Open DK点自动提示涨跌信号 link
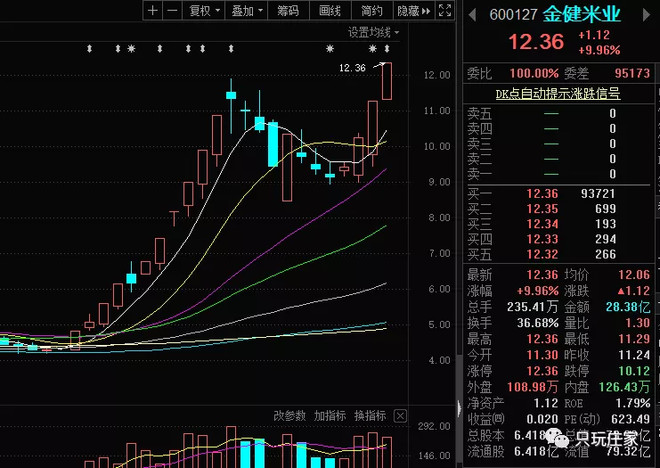The width and height of the screenshot is (660, 468). pyautogui.click(x=558, y=93)
